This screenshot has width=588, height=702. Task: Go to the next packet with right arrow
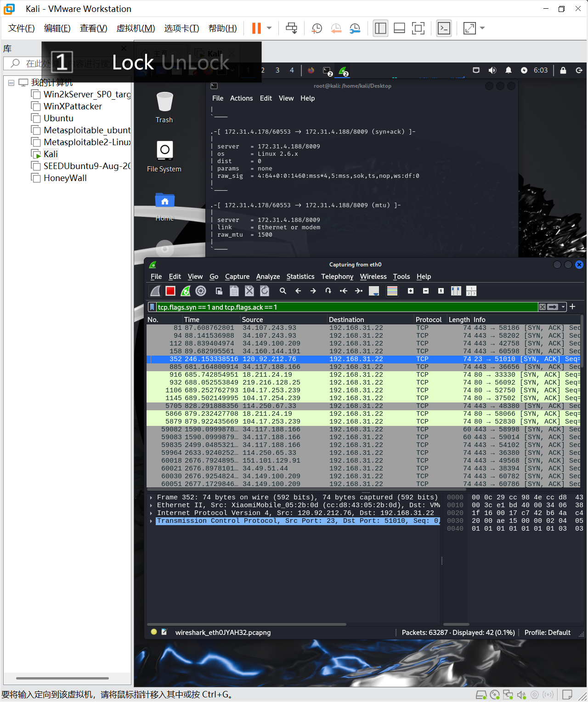click(313, 291)
